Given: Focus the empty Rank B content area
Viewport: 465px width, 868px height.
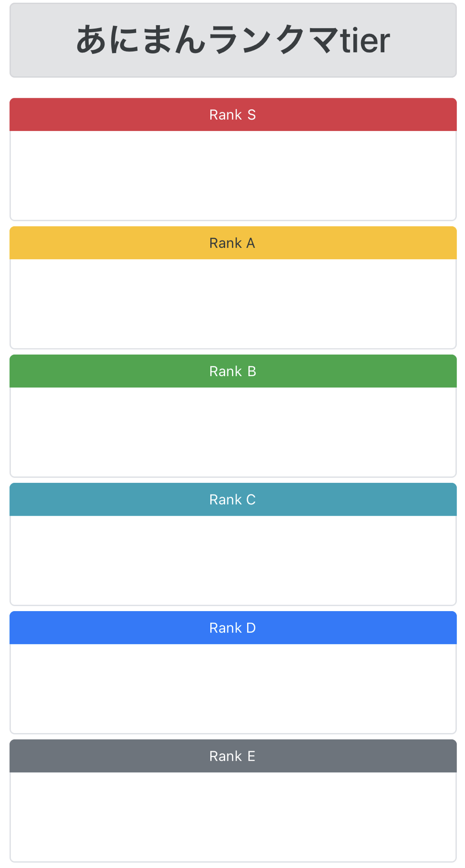Looking at the screenshot, I should 233,431.
